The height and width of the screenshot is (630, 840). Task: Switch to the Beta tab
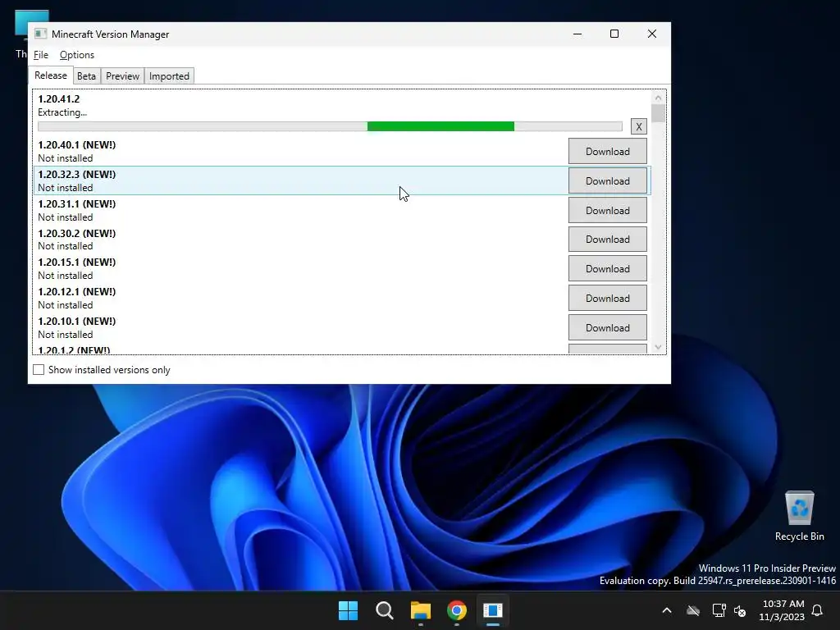coord(86,76)
